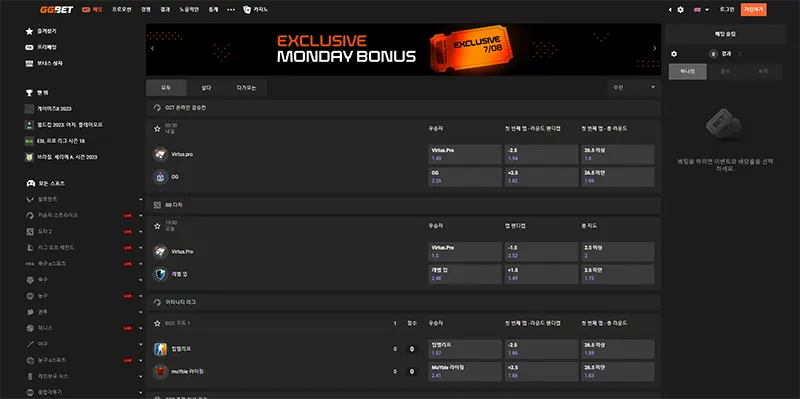Select the Live tab in match filter

click(x=206, y=88)
